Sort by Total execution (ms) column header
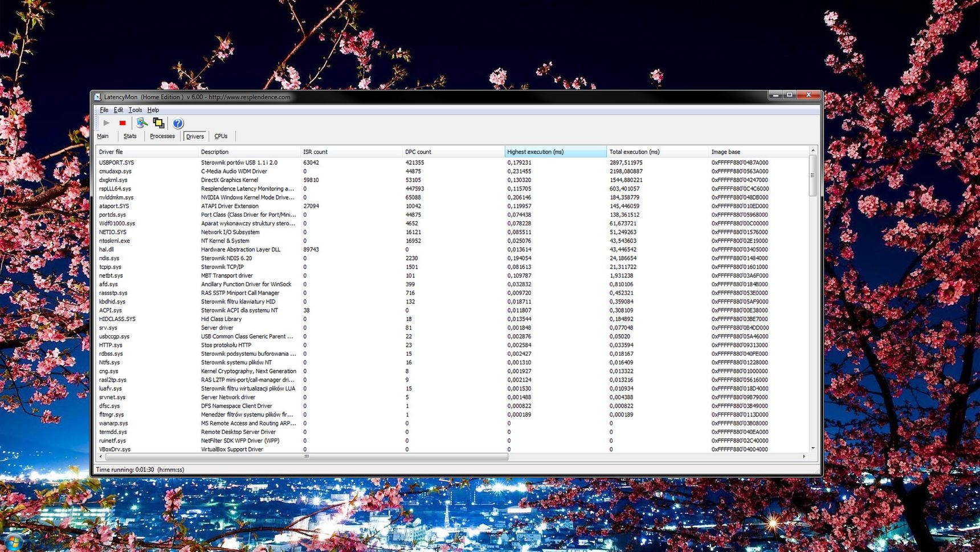This screenshot has height=552, width=980. click(658, 152)
